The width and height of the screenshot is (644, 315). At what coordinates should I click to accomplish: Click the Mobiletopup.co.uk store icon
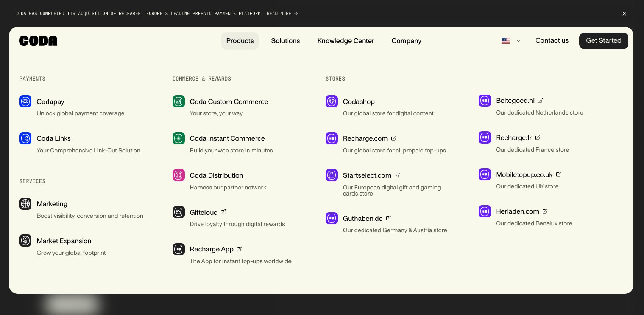(485, 174)
